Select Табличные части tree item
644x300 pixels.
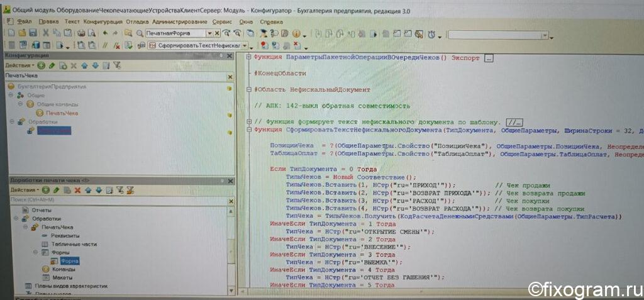[x=74, y=244]
